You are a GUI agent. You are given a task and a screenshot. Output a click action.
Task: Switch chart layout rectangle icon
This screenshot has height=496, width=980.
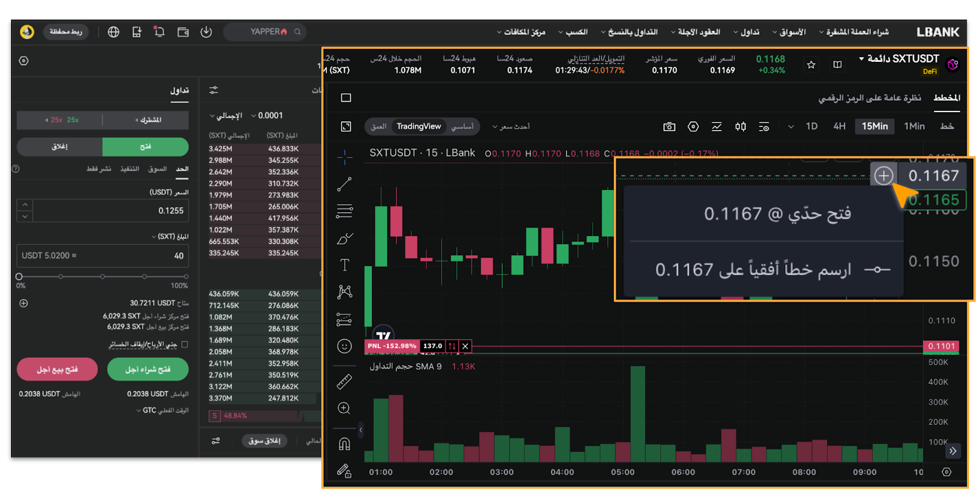[x=346, y=98]
